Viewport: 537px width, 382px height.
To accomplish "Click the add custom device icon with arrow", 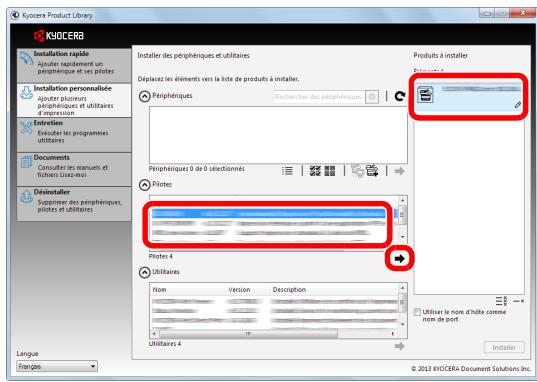I will [372, 171].
